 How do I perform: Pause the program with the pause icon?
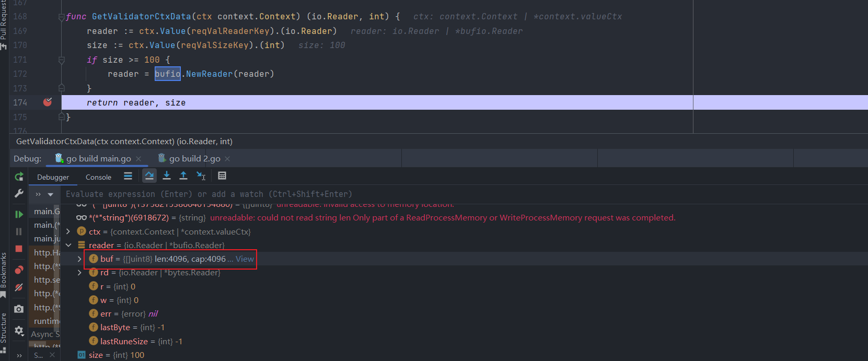19,231
